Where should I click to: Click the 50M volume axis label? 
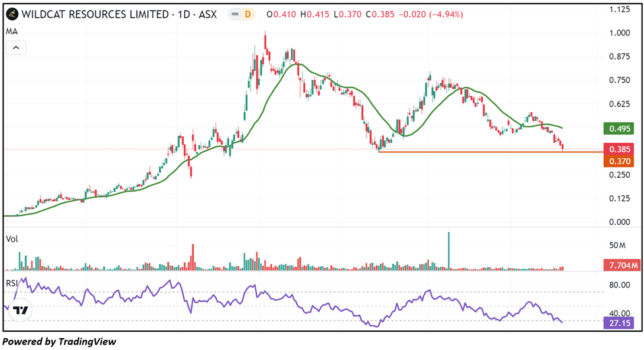click(x=617, y=246)
